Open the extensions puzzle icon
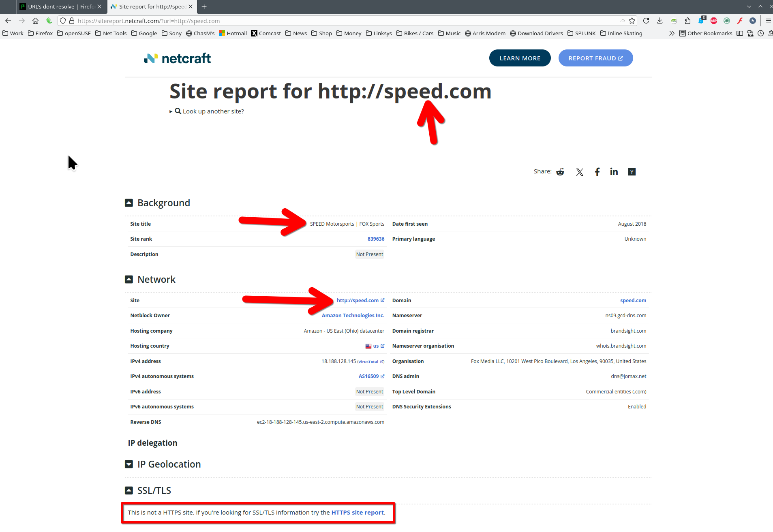This screenshot has height=532, width=773. 687,21
